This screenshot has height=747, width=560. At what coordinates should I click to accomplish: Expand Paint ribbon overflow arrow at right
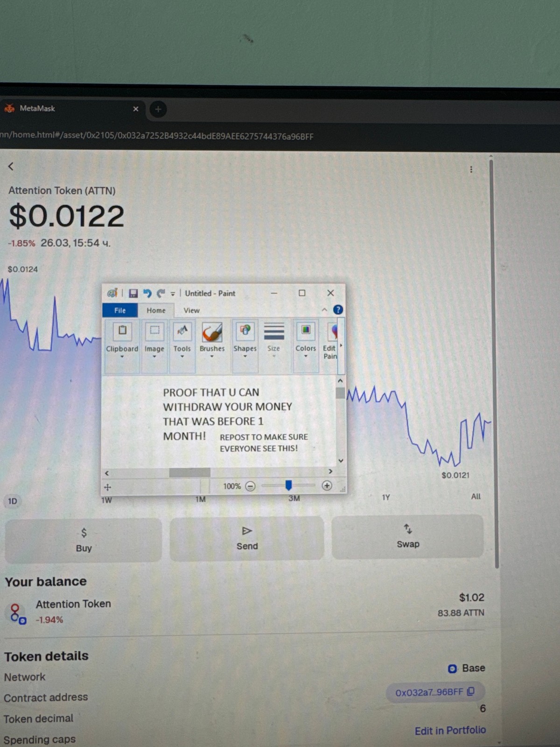(341, 345)
